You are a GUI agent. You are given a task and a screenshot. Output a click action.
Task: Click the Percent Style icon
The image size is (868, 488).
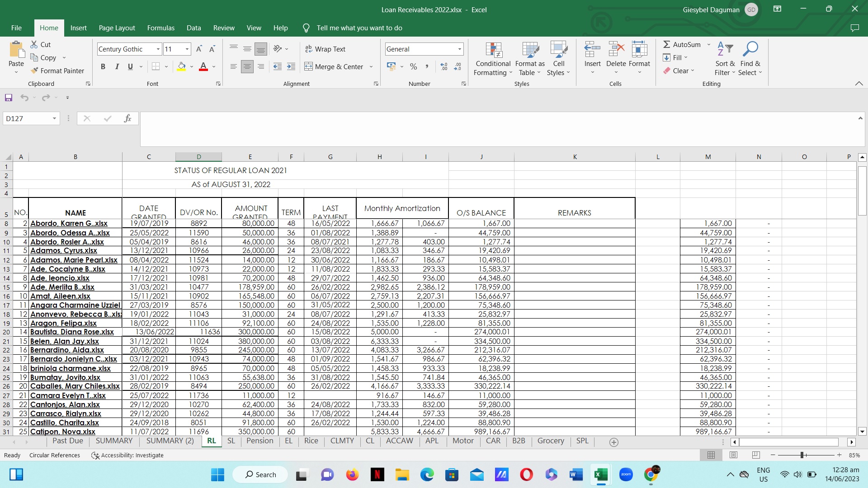pos(413,67)
